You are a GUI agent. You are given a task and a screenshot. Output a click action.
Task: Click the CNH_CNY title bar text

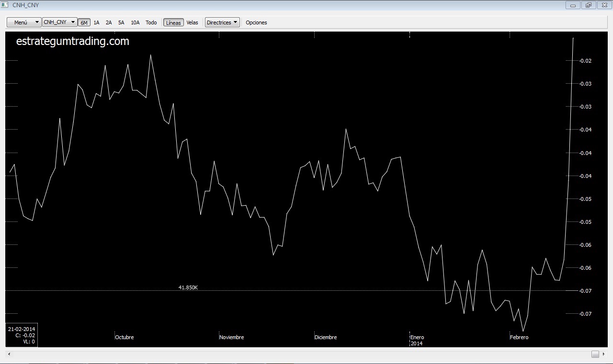click(x=26, y=5)
